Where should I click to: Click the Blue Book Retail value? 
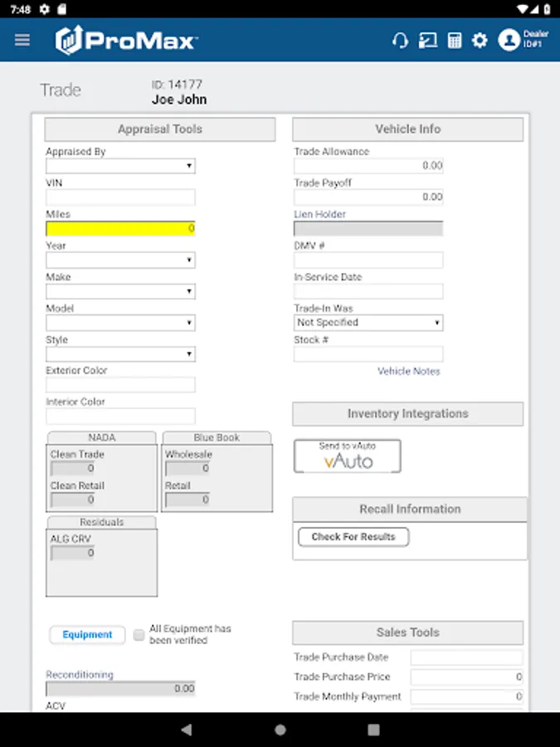tap(187, 500)
